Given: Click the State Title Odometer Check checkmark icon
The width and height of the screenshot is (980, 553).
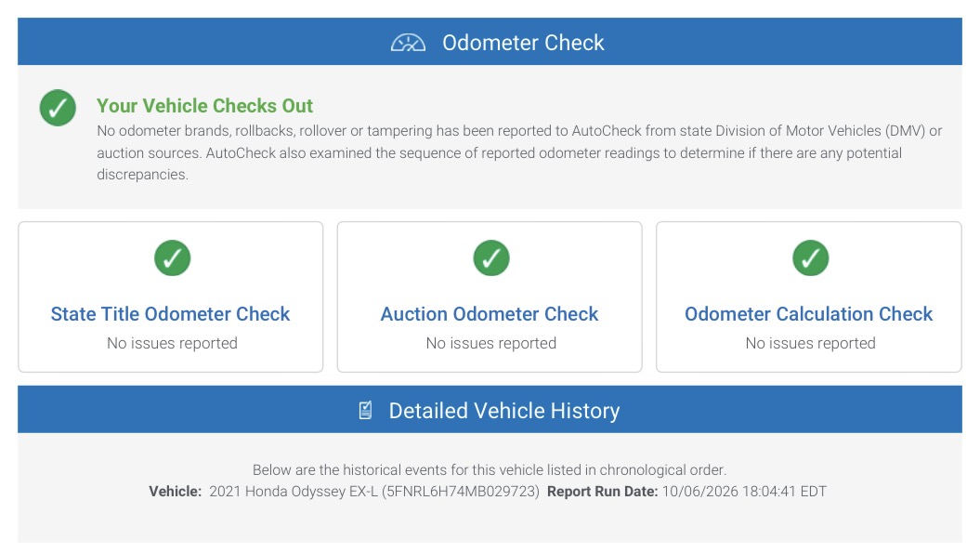Looking at the screenshot, I should click(173, 257).
